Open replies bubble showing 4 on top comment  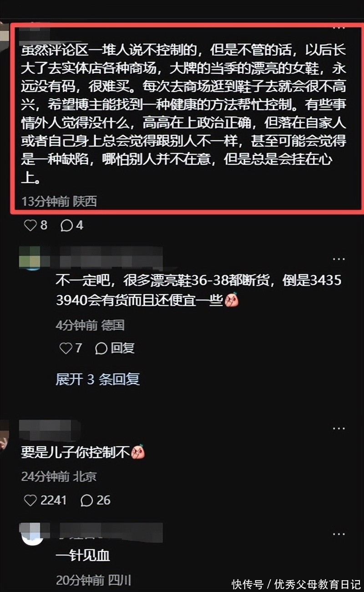click(x=66, y=225)
